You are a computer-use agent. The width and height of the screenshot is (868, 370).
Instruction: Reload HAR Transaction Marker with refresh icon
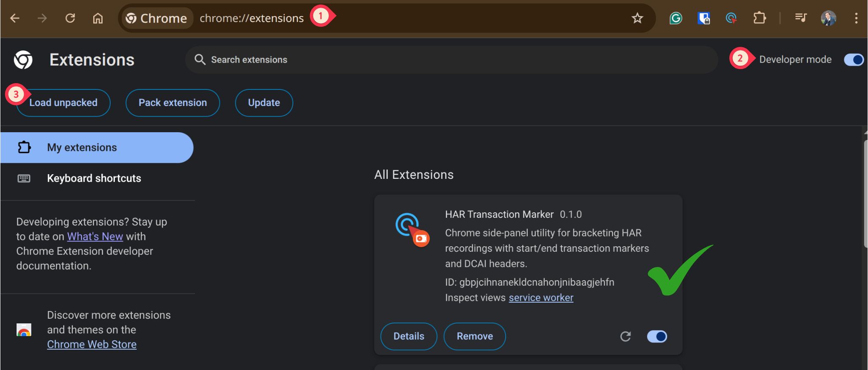(x=626, y=337)
